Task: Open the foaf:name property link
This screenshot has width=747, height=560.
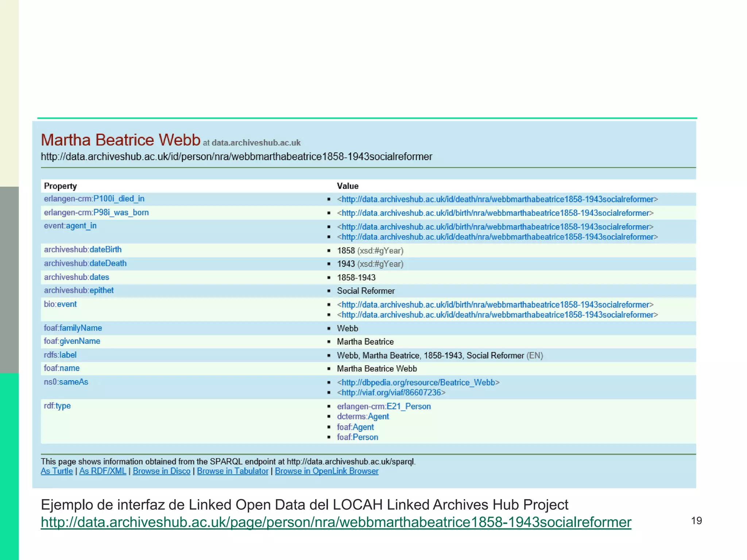Action: click(62, 368)
